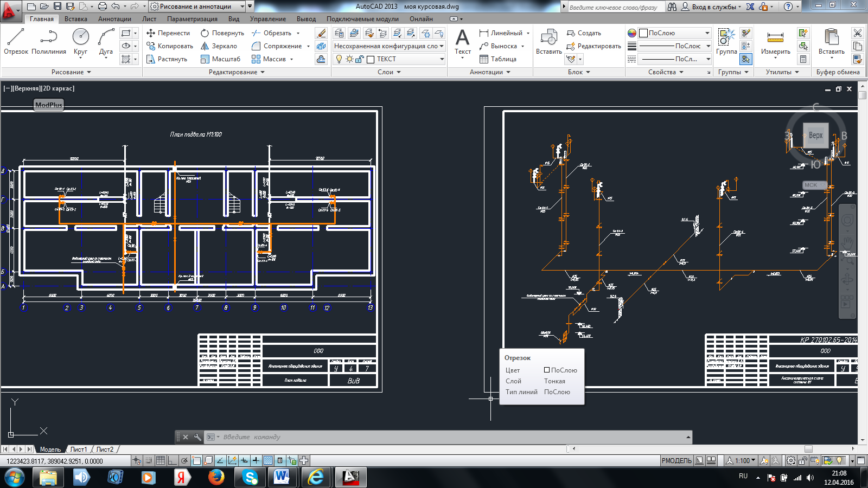
Task: Click Перенести (Move) command
Action: [168, 33]
